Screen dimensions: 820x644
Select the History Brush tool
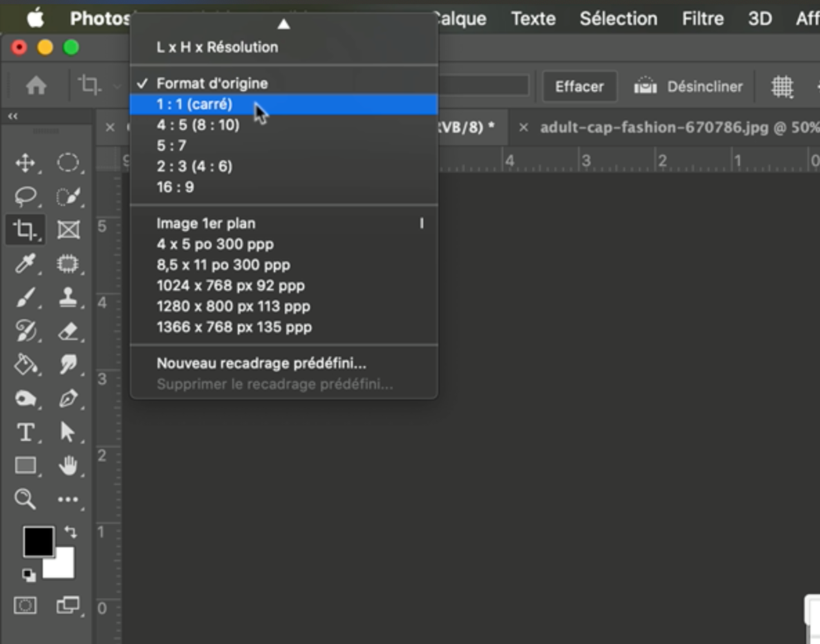25,331
